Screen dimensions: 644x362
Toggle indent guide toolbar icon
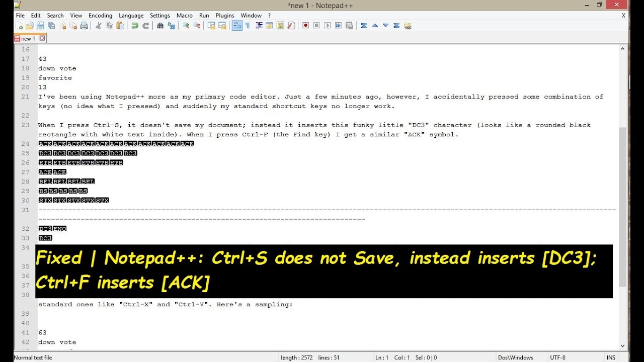point(259,26)
